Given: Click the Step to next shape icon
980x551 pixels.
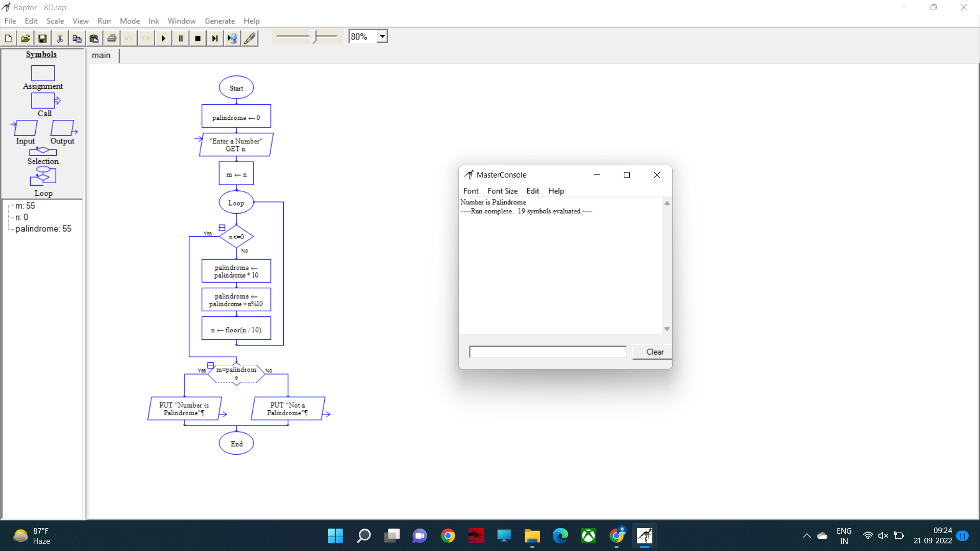Looking at the screenshot, I should point(215,38).
